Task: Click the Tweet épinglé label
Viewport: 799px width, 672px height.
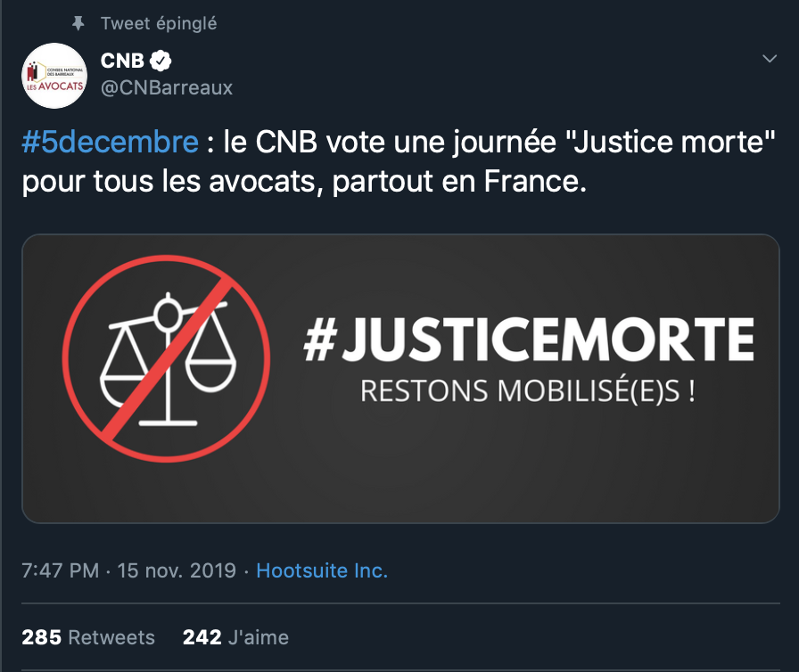Action: tap(159, 23)
